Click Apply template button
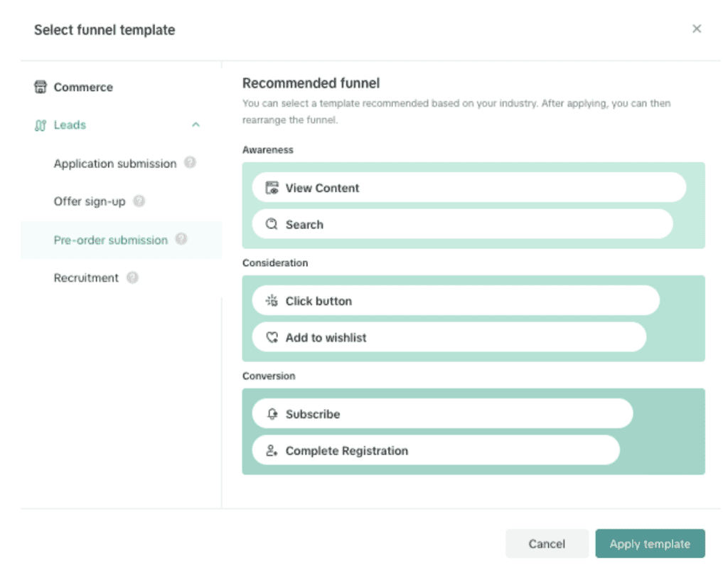728x577 pixels. click(x=650, y=544)
